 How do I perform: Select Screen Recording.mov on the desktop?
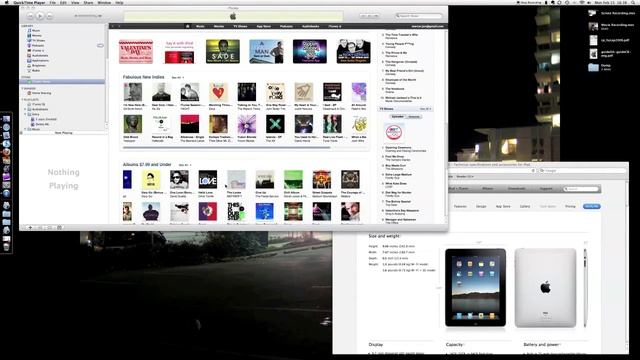pyautogui.click(x=612, y=13)
